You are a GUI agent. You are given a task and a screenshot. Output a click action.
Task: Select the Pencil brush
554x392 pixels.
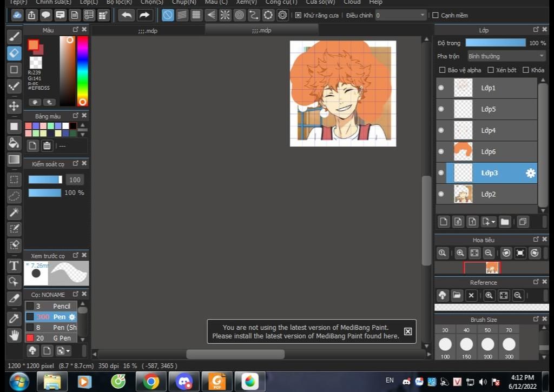pyautogui.click(x=51, y=306)
